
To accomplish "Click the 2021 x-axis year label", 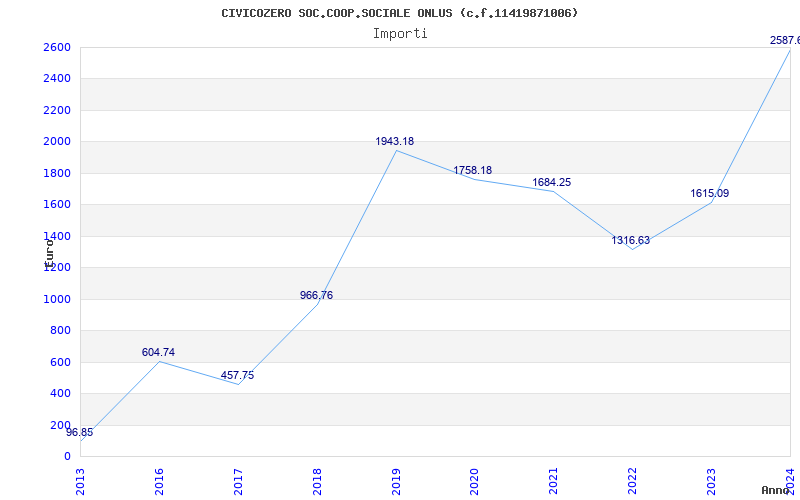I will coord(554,481).
